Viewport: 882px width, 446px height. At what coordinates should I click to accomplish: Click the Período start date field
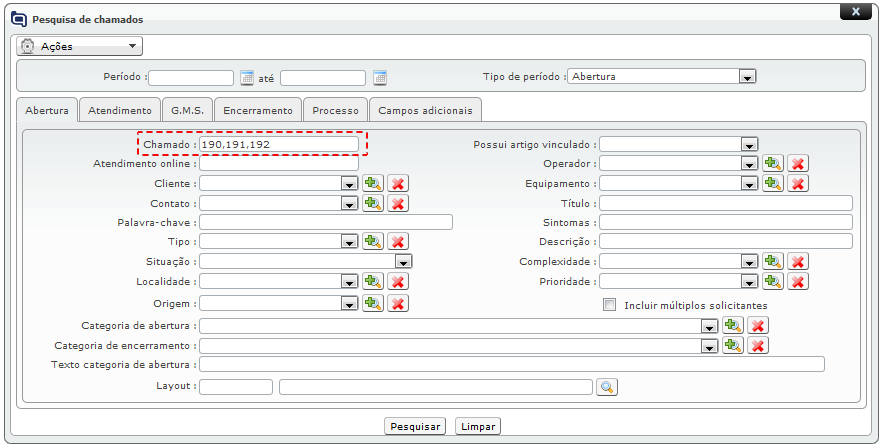(x=191, y=78)
